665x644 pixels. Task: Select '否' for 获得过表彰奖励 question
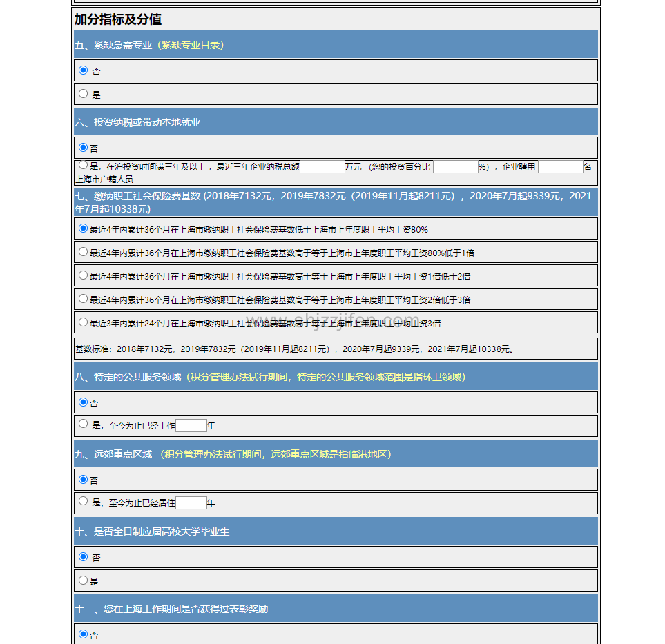coord(84,634)
